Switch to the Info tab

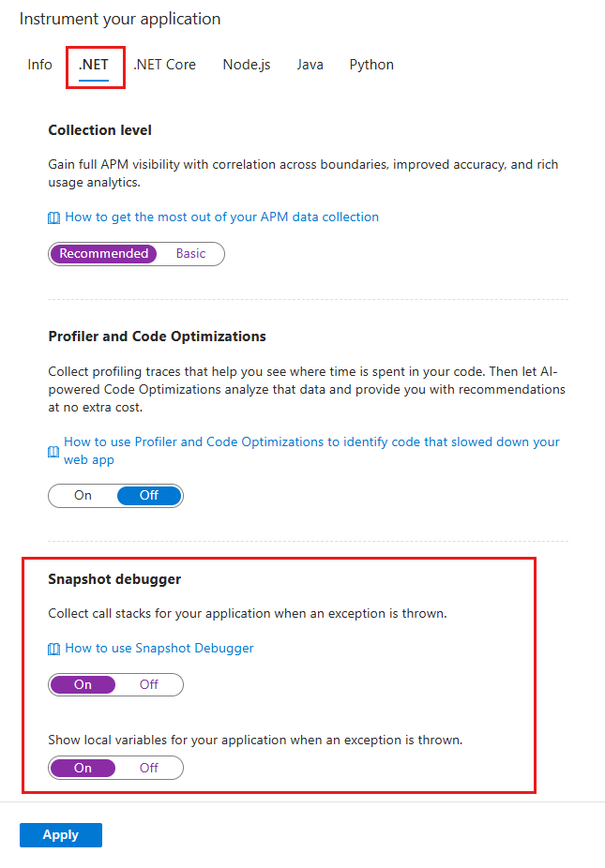pos(39,65)
